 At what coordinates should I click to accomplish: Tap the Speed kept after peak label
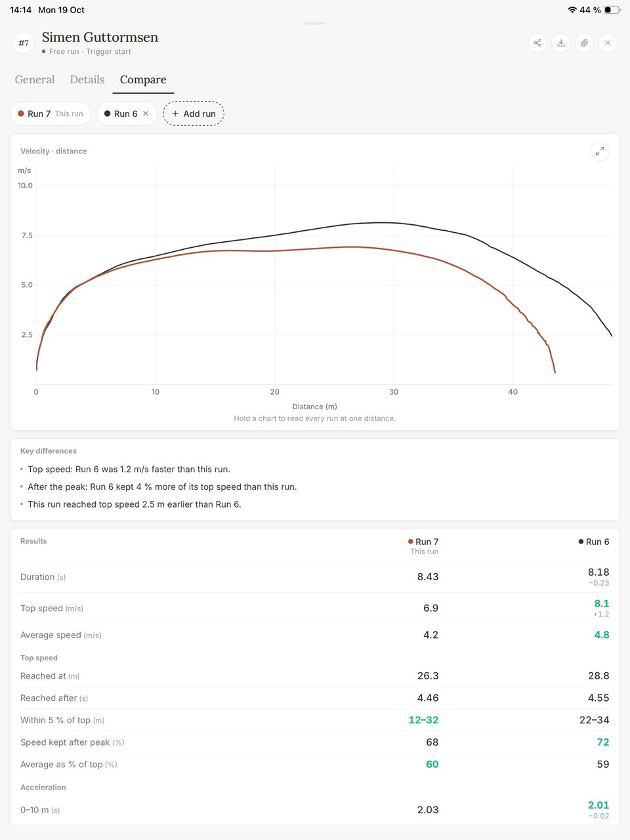point(72,743)
